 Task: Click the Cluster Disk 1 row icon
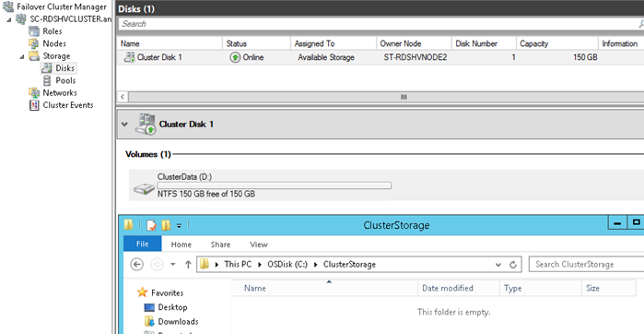coord(129,57)
